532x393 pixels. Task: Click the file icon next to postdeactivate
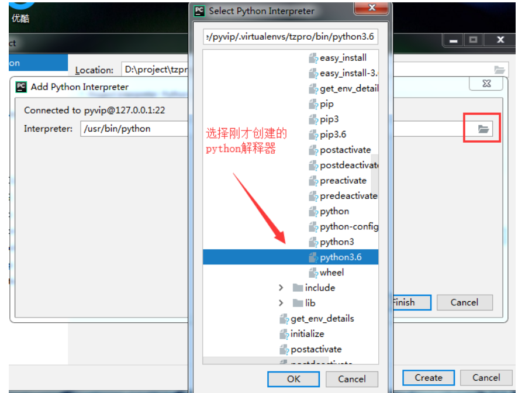click(x=313, y=166)
